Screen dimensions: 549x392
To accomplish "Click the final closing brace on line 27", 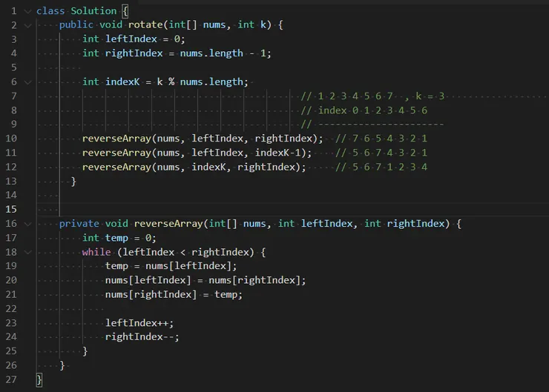I will click(39, 379).
